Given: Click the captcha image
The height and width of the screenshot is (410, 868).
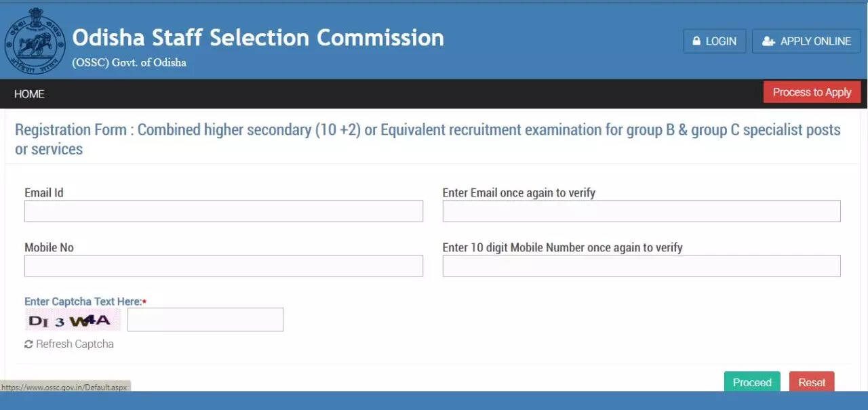Looking at the screenshot, I should (73, 320).
